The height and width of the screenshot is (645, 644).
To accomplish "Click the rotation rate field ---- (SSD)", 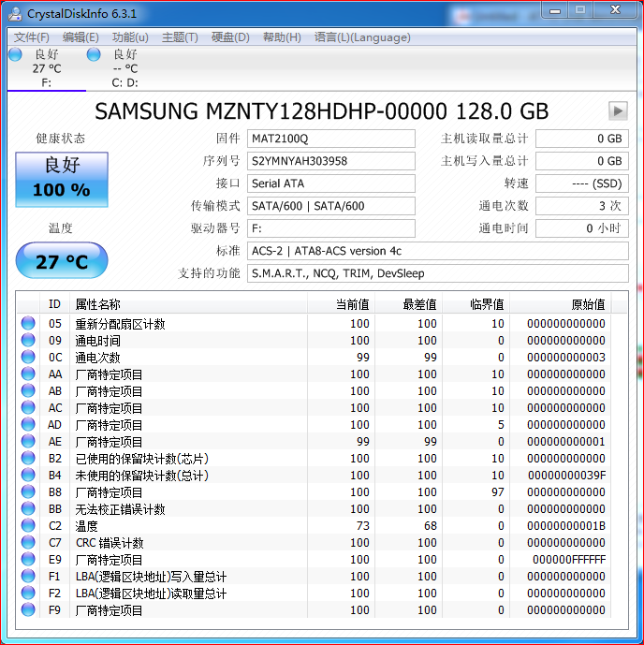I will pos(582,183).
